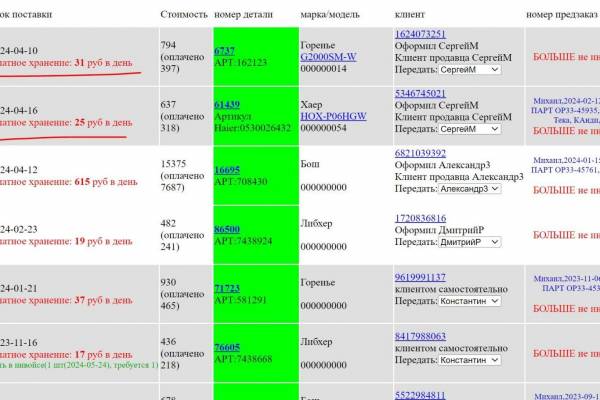Image resolution: width=600 pixels, height=400 pixels.
Task: Click the storage fee text 25 руб в день
Action: (103, 122)
